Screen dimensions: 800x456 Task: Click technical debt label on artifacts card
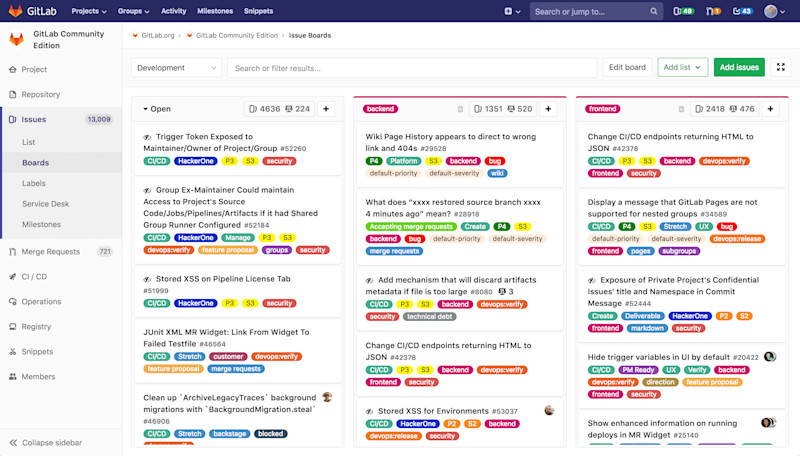pyautogui.click(x=430, y=317)
